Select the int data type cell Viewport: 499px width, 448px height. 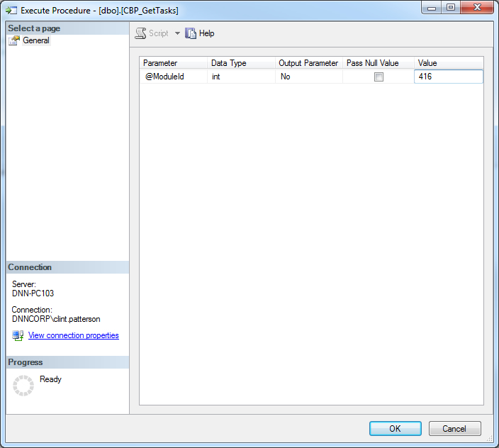tap(241, 77)
